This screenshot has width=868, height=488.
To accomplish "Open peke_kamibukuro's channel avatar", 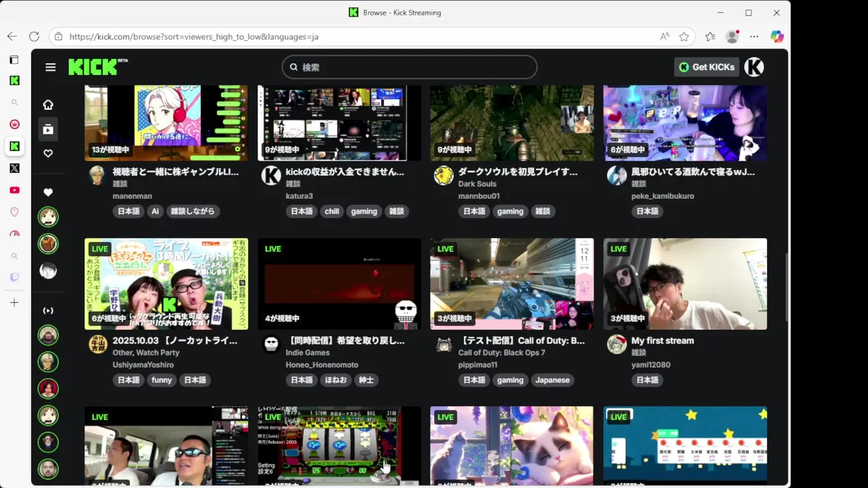I will pyautogui.click(x=617, y=176).
